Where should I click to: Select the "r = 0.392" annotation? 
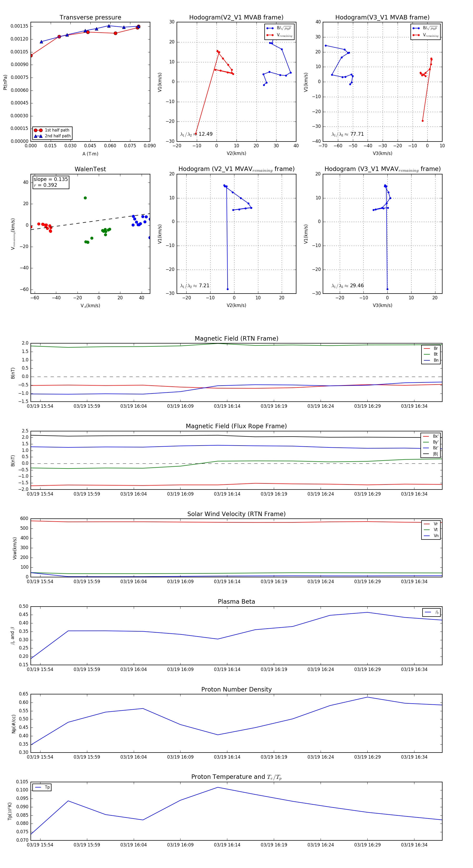pos(45,185)
